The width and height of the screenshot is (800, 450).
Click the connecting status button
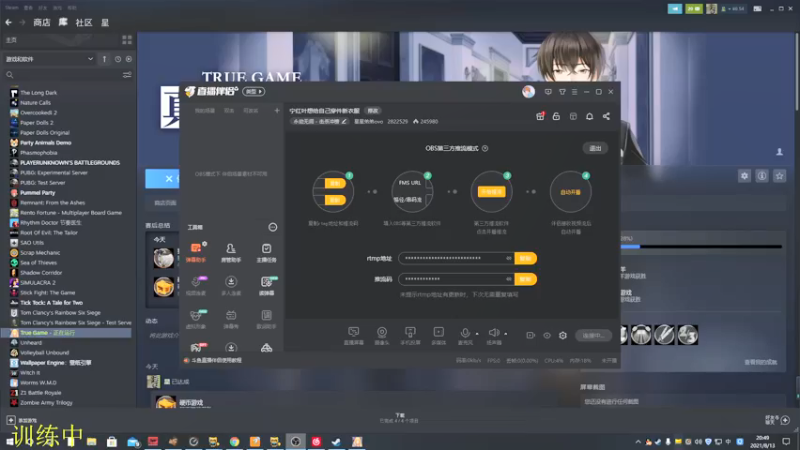pos(593,335)
